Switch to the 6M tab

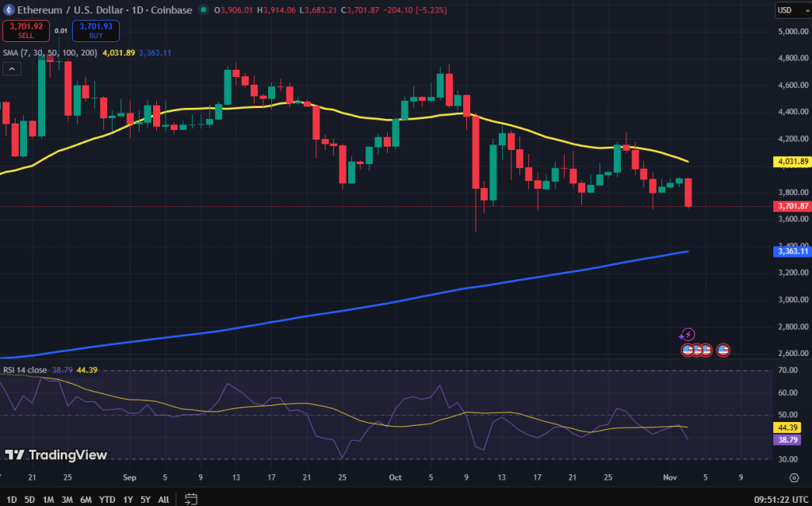(x=86, y=500)
